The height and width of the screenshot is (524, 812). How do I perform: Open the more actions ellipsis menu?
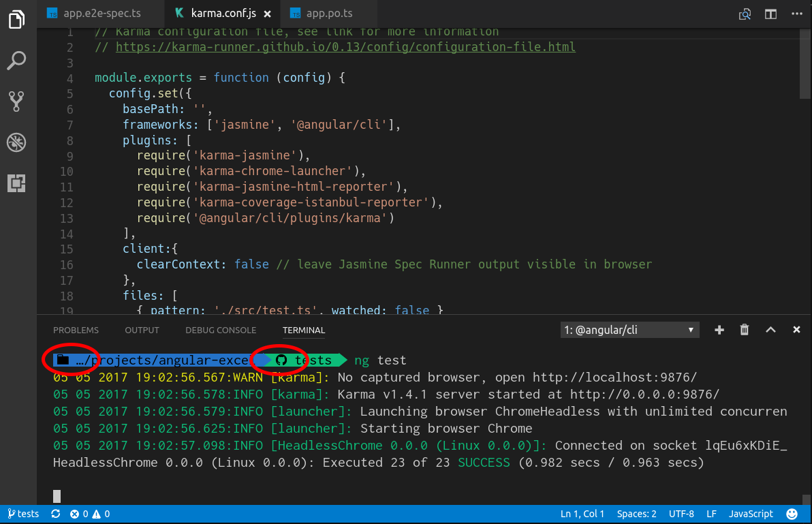pos(796,13)
